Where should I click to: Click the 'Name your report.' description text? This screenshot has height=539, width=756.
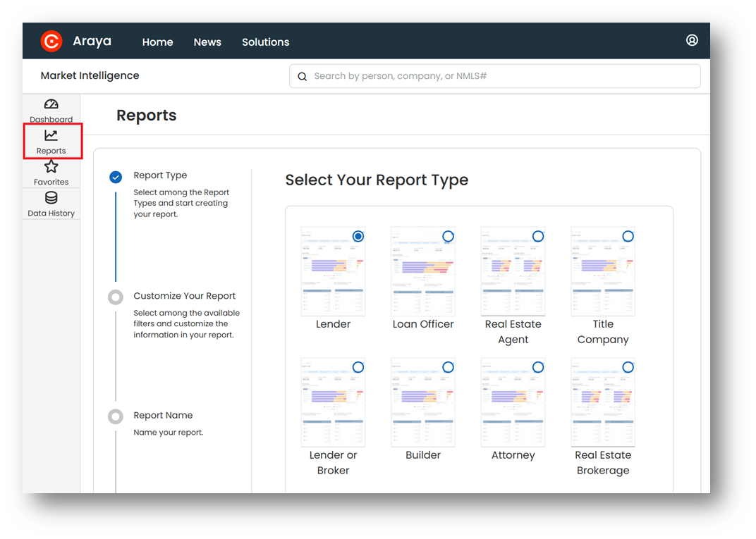coord(169,433)
